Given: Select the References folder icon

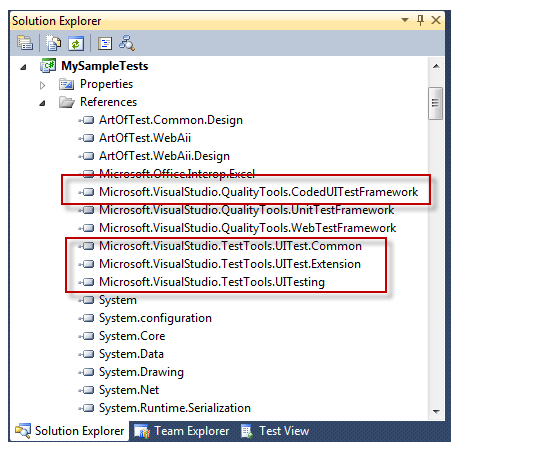Looking at the screenshot, I should 67,102.
